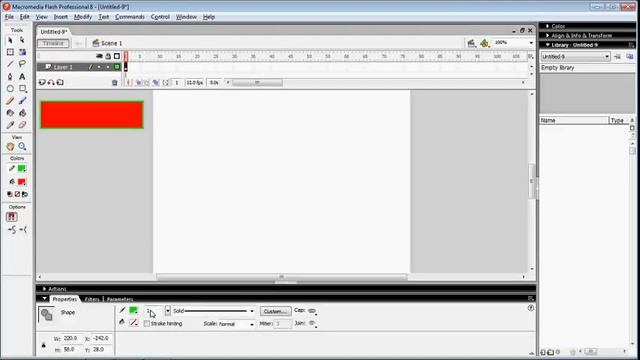Select the Line tool
640x360 pixels.
(10, 64)
